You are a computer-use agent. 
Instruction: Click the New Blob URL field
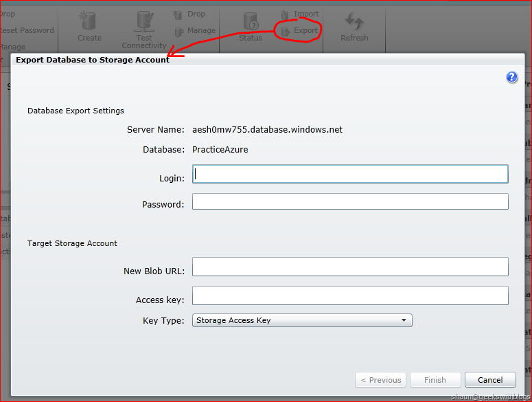[350, 267]
